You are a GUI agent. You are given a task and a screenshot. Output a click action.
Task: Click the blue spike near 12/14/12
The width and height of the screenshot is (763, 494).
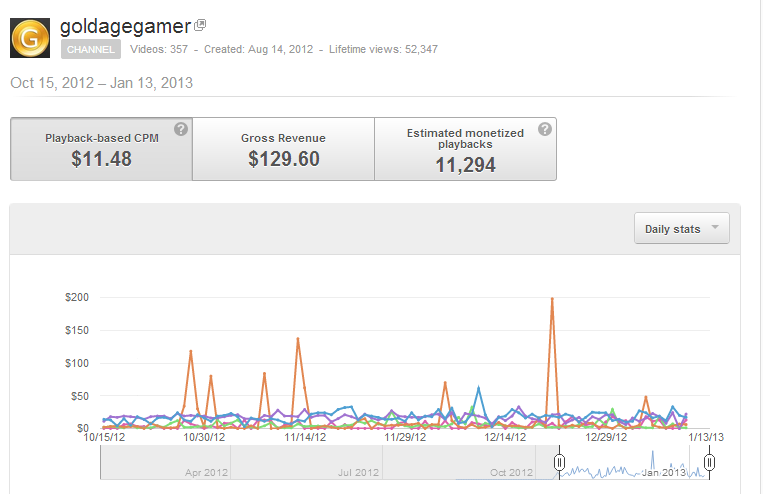point(479,388)
